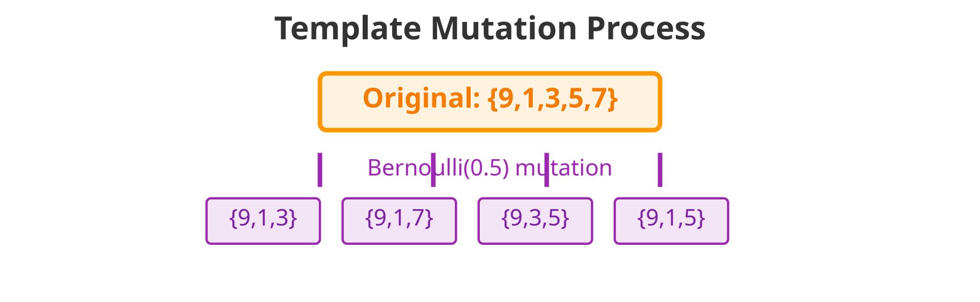Click the fourth purple connector line

[660, 170]
